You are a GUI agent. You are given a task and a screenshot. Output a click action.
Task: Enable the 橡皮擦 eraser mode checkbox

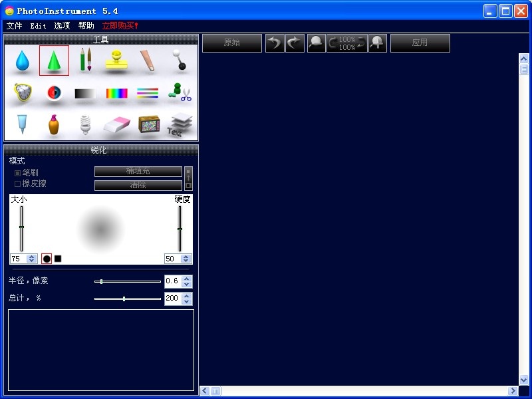(18, 184)
